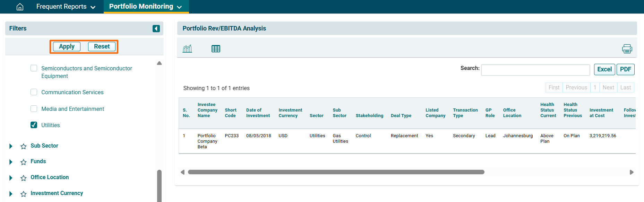Uncheck the Utilities checkbox
This screenshot has width=644, height=202.
click(34, 125)
